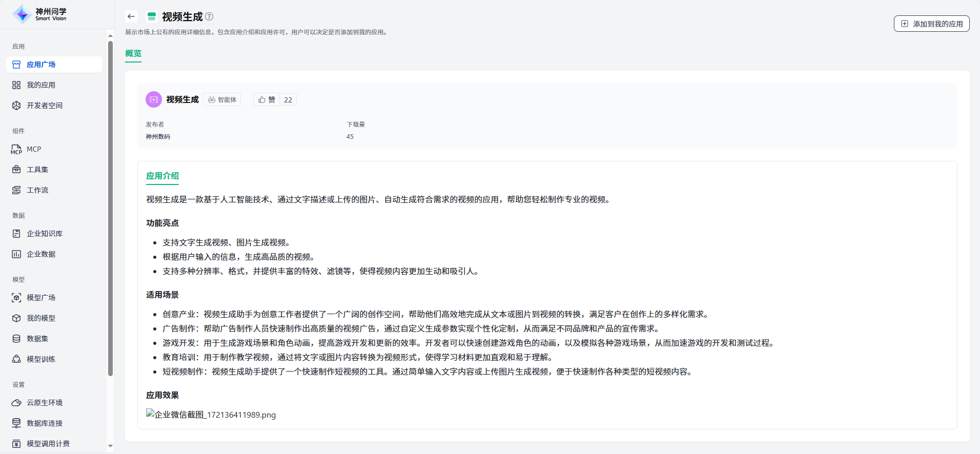Click the help question mark icon
Image resolution: width=980 pixels, height=454 pixels.
click(209, 16)
